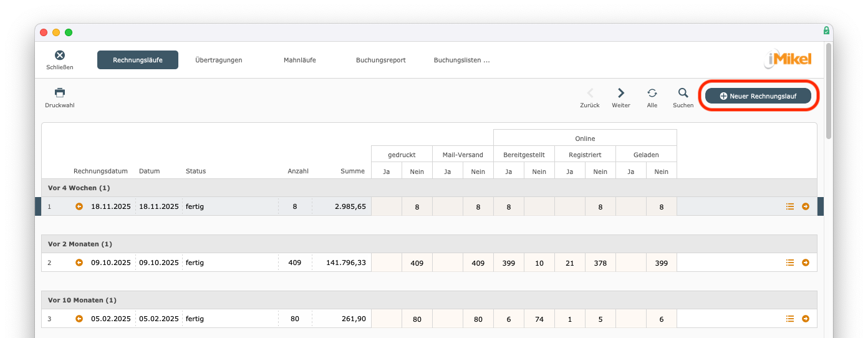Click left arrow icon for 05.02.2025 run

click(x=79, y=319)
